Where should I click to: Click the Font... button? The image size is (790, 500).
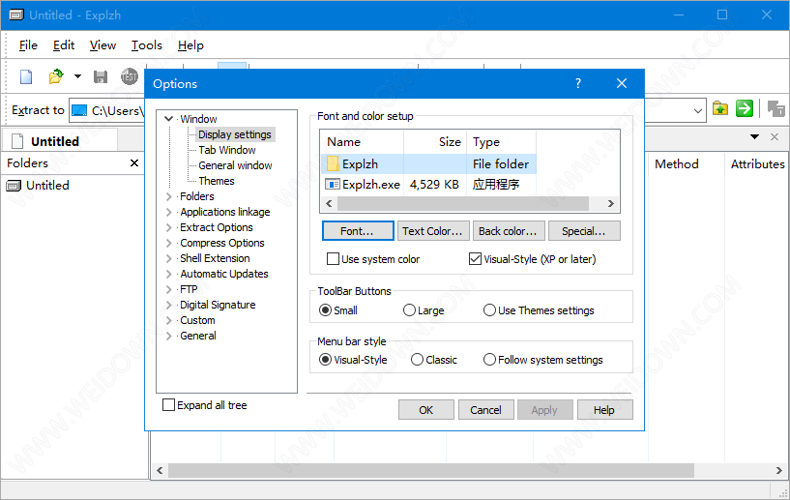[x=358, y=231]
